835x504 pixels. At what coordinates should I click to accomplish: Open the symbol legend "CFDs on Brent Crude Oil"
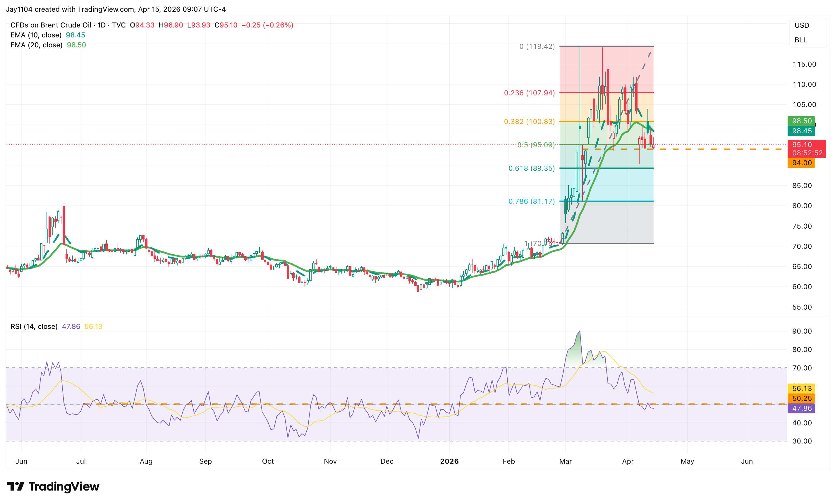tap(51, 25)
